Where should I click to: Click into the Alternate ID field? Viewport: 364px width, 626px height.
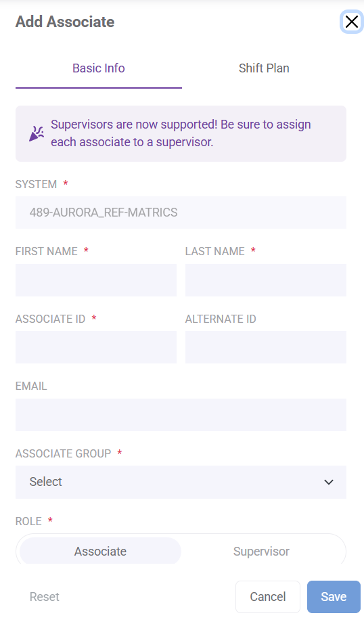point(266,347)
